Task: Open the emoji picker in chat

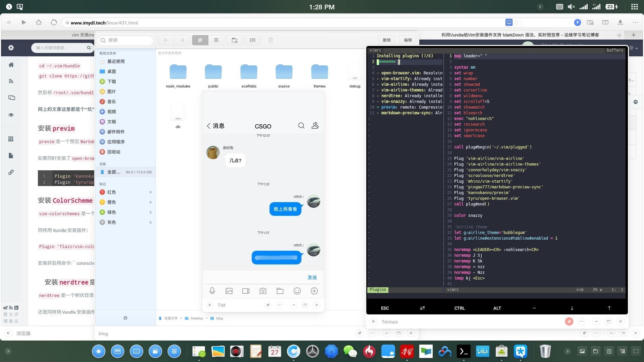Action: (x=297, y=291)
